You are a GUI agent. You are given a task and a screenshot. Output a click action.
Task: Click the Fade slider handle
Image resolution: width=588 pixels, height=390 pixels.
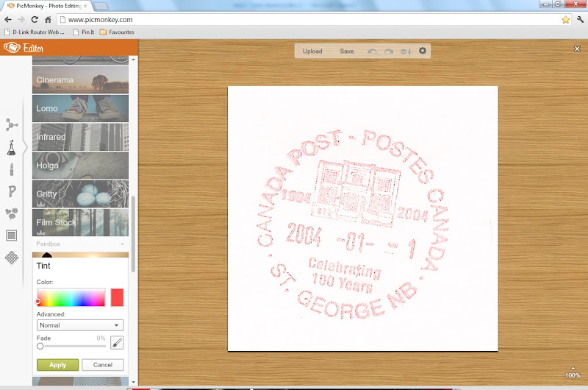40,346
